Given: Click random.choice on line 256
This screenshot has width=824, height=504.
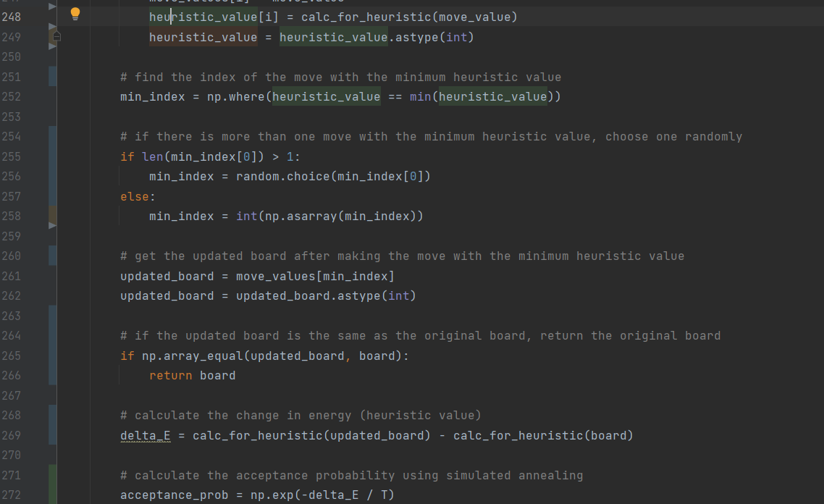Looking at the screenshot, I should click(x=282, y=175).
